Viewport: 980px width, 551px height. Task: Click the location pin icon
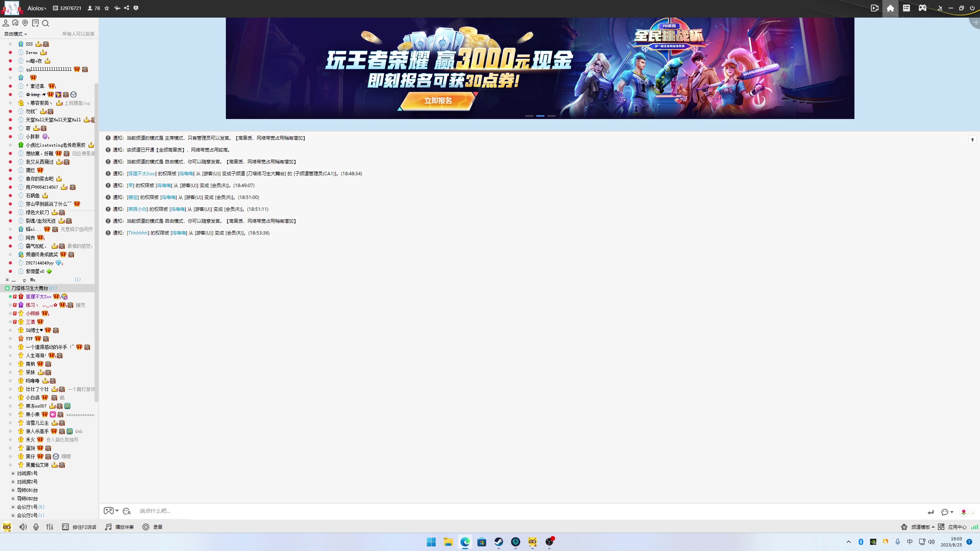tap(25, 23)
